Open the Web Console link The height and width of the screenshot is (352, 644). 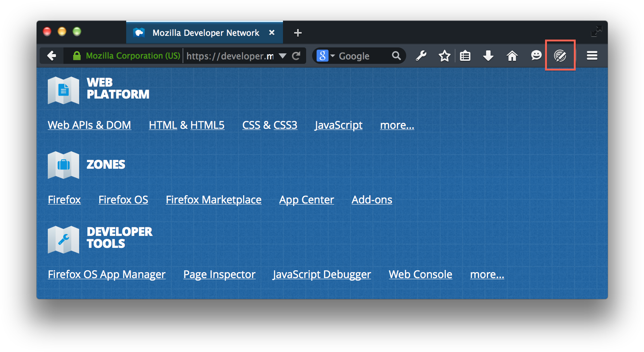pyautogui.click(x=420, y=274)
